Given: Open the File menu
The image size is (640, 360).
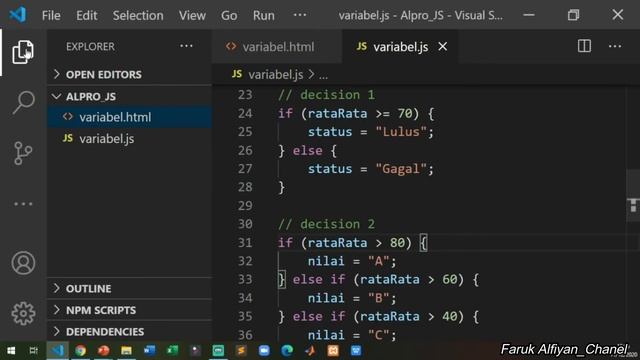Looking at the screenshot, I should pyautogui.click(x=51, y=16).
